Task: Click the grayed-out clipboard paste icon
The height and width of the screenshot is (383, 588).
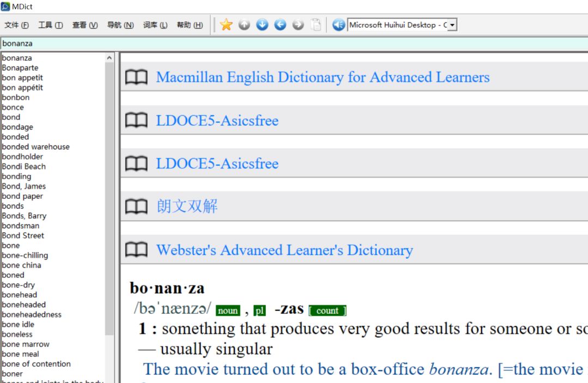Action: (x=316, y=25)
